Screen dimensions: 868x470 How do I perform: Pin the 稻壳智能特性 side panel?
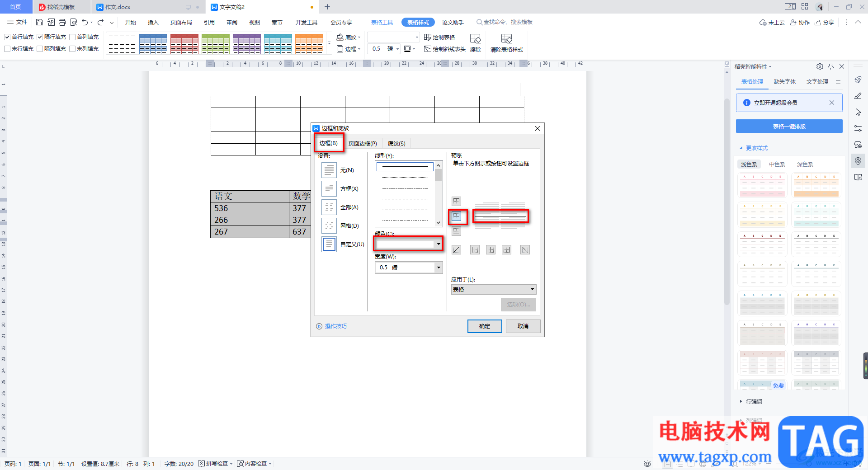(x=830, y=66)
